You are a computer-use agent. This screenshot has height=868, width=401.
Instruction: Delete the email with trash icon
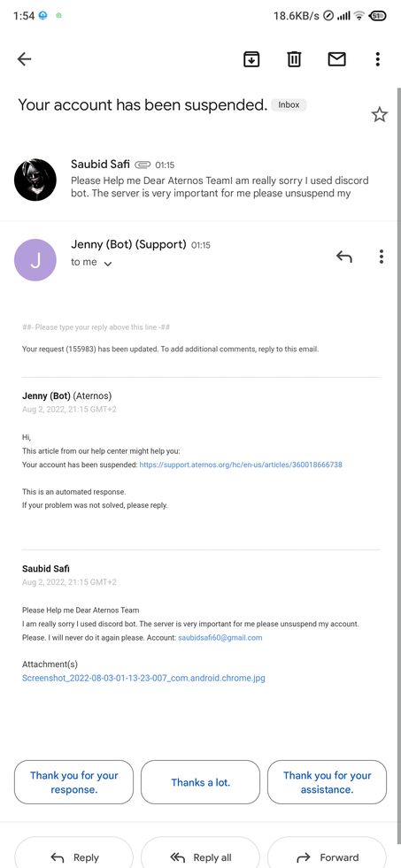click(x=294, y=58)
